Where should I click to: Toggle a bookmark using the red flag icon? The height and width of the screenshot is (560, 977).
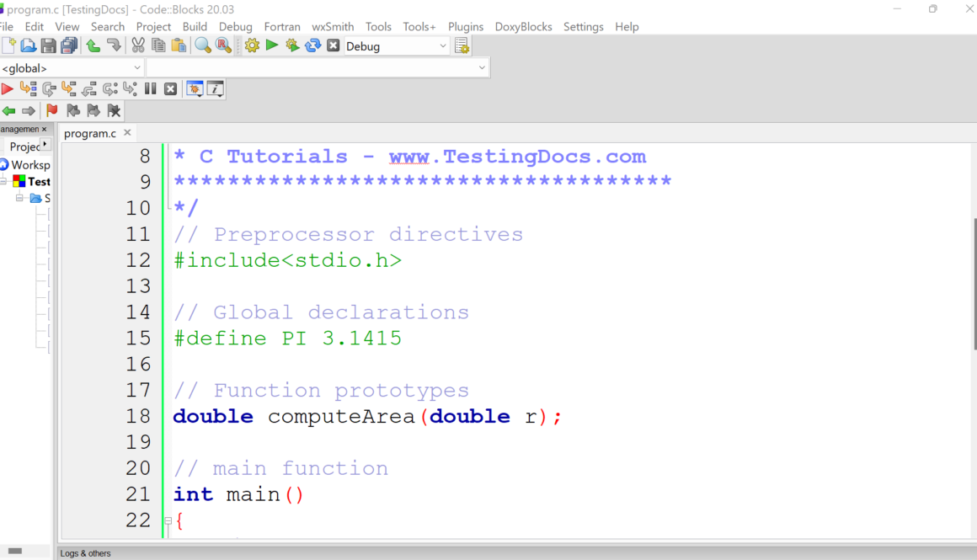(x=50, y=110)
